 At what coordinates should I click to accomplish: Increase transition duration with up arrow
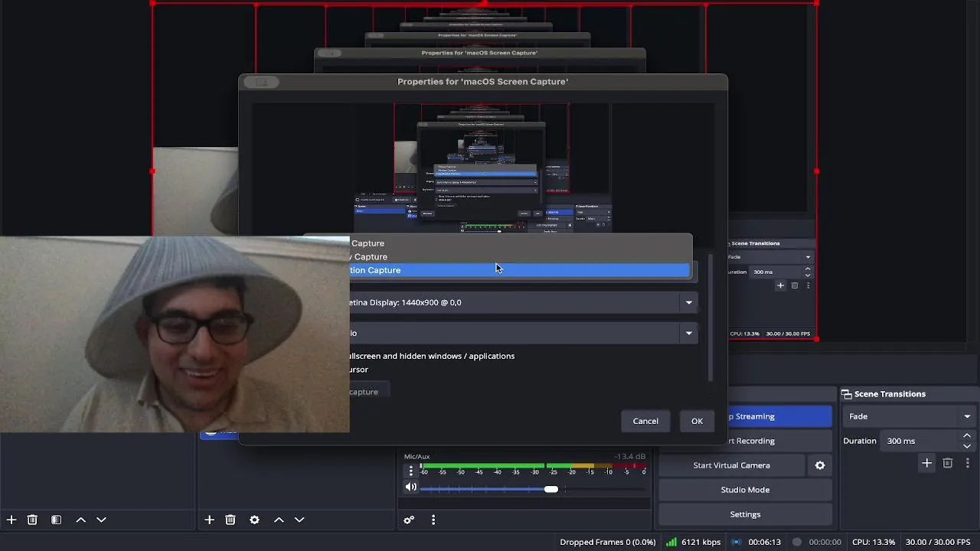(967, 435)
